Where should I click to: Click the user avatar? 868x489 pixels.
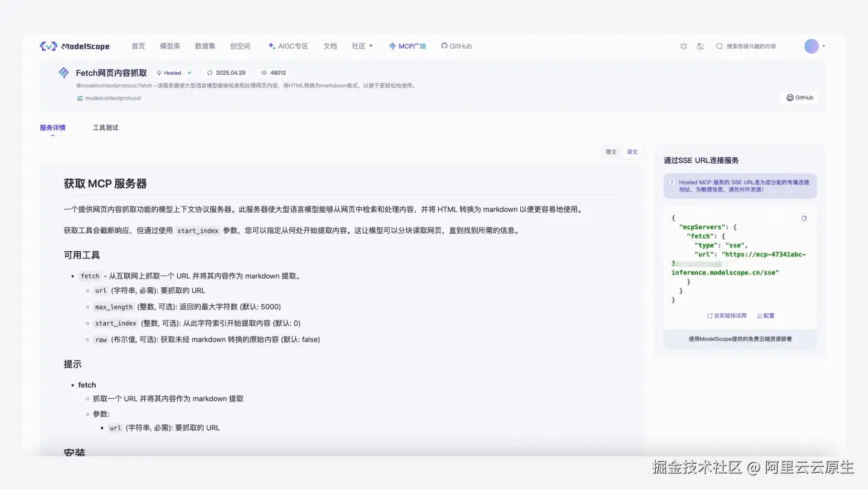[811, 46]
